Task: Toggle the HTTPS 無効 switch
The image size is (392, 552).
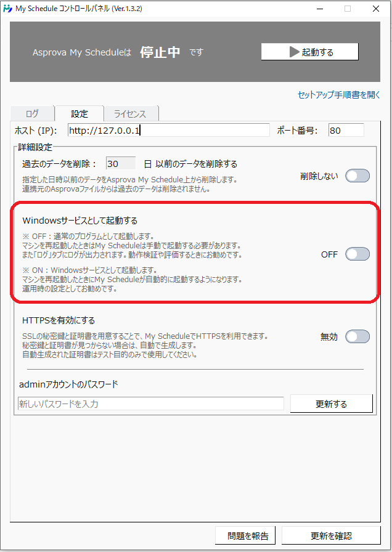Action: 357,336
